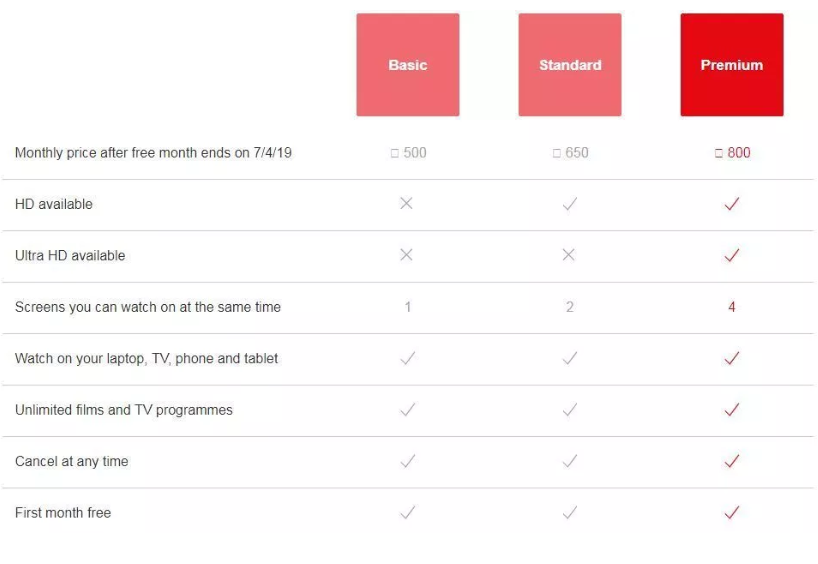Click Premium's First month free checkmark
The height and width of the screenshot is (564, 818).
731,513
